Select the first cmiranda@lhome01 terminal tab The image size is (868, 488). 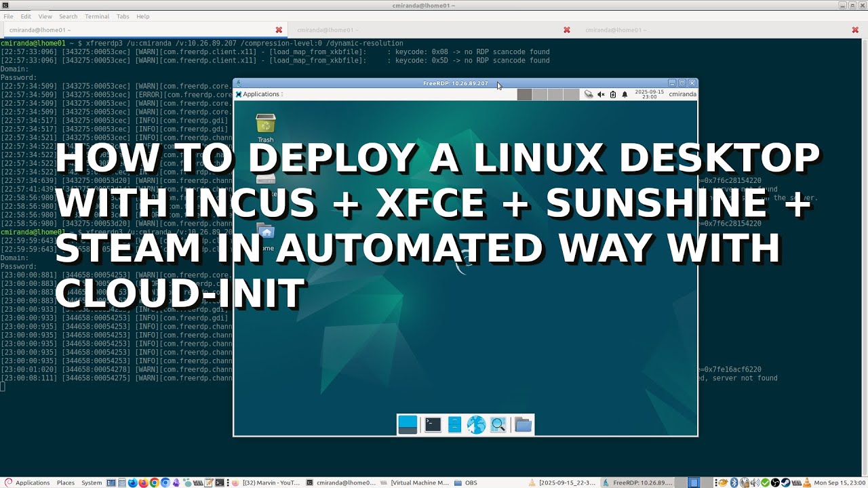coord(144,30)
